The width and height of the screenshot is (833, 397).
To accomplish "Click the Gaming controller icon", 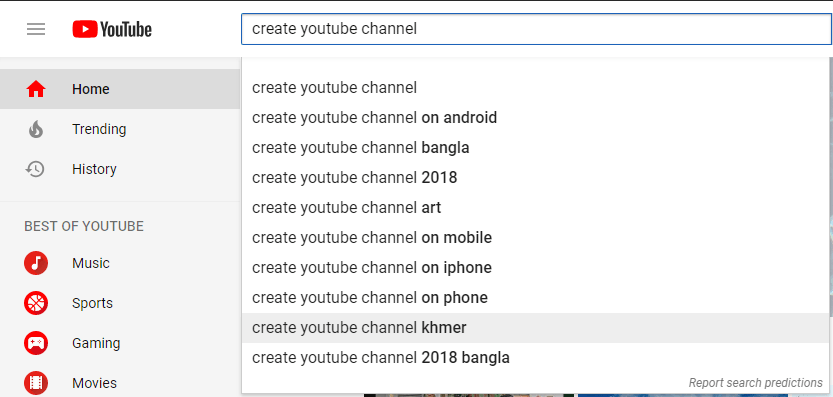I will tap(36, 343).
